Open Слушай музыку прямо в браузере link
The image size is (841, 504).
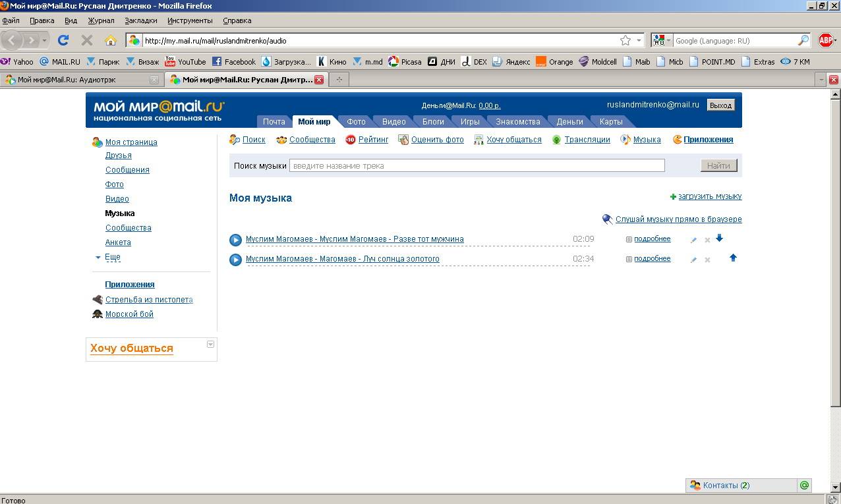pos(678,219)
